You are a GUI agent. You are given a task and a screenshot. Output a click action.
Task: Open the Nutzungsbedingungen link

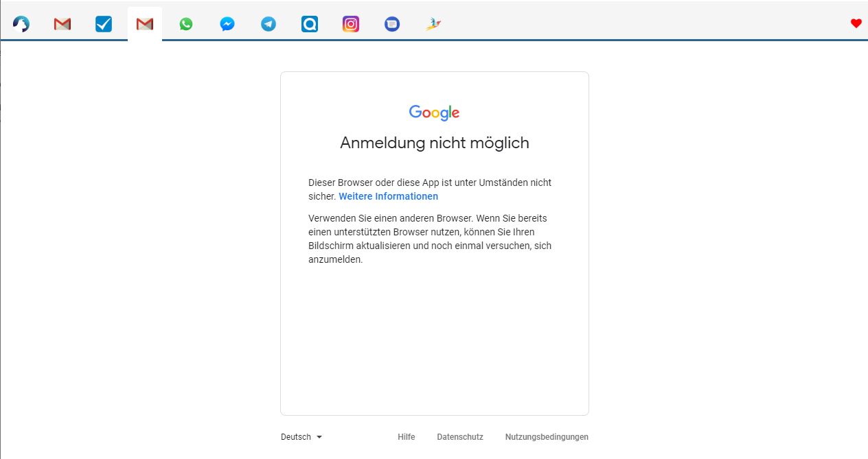tap(547, 437)
